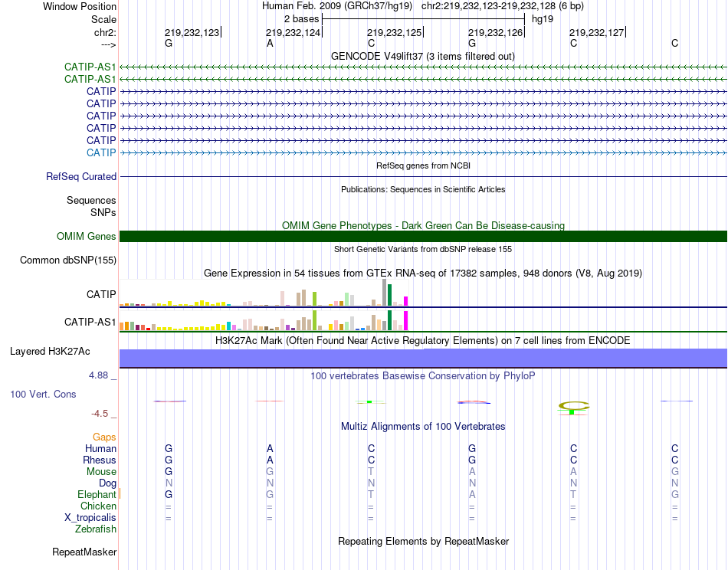
Task: Select the Dog alignment row label
Action: [x=107, y=483]
